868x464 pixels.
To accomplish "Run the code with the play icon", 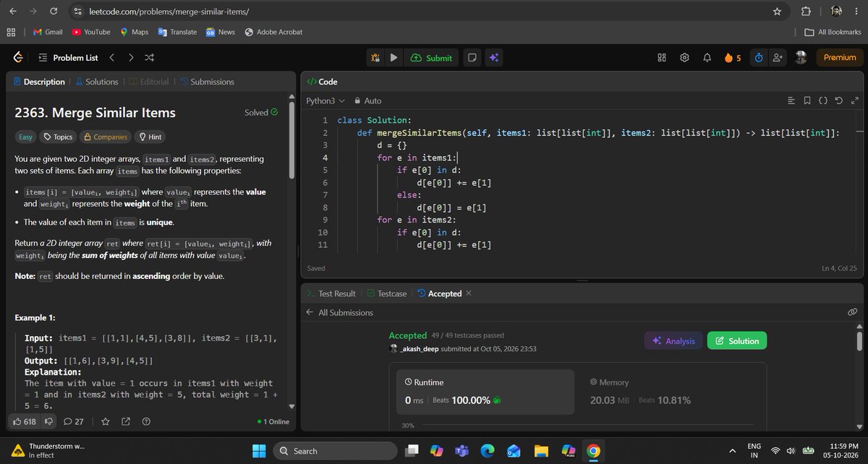I will (393, 58).
